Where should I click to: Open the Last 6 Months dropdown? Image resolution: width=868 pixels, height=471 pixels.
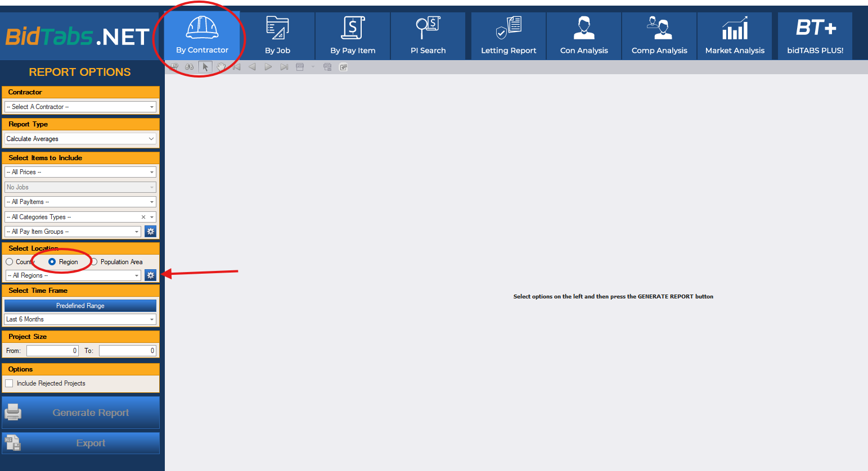(x=80, y=319)
